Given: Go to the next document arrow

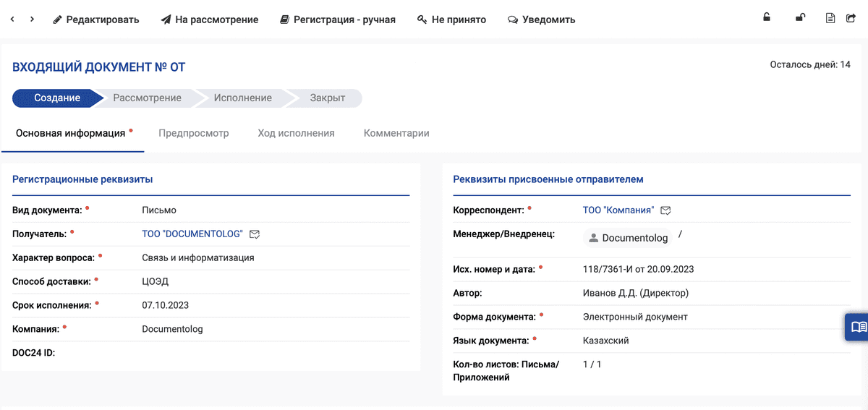Looking at the screenshot, I should [33, 20].
